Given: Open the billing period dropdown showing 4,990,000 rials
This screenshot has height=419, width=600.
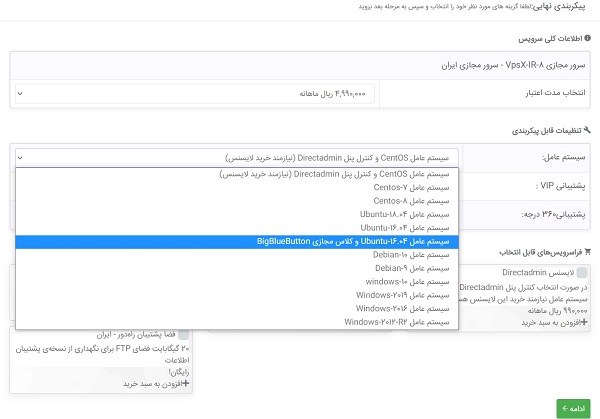Looking at the screenshot, I should point(195,94).
